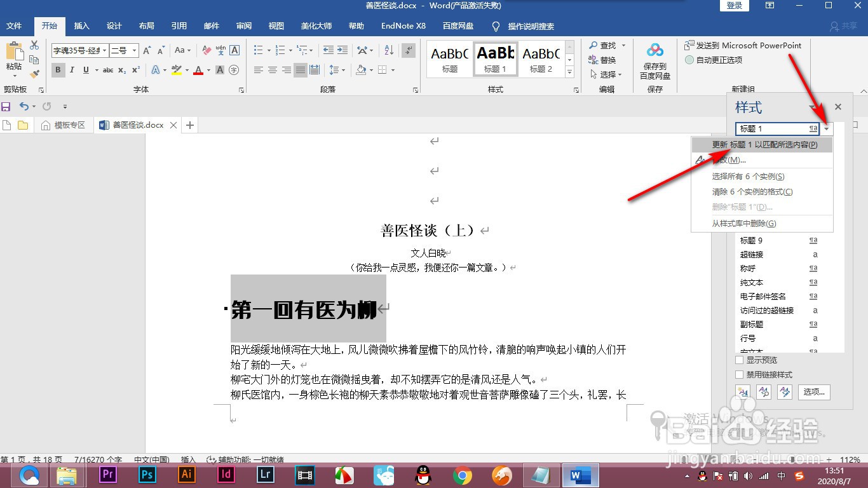
Task: Click 标题 1 style dropdown arrow in pane
Action: click(x=826, y=129)
